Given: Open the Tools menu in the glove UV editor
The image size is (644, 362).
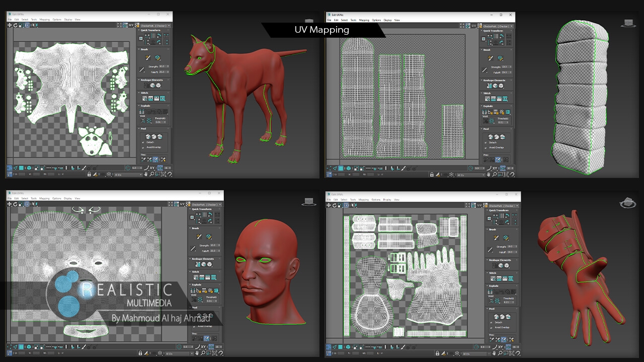Looking at the screenshot, I should click(353, 200).
